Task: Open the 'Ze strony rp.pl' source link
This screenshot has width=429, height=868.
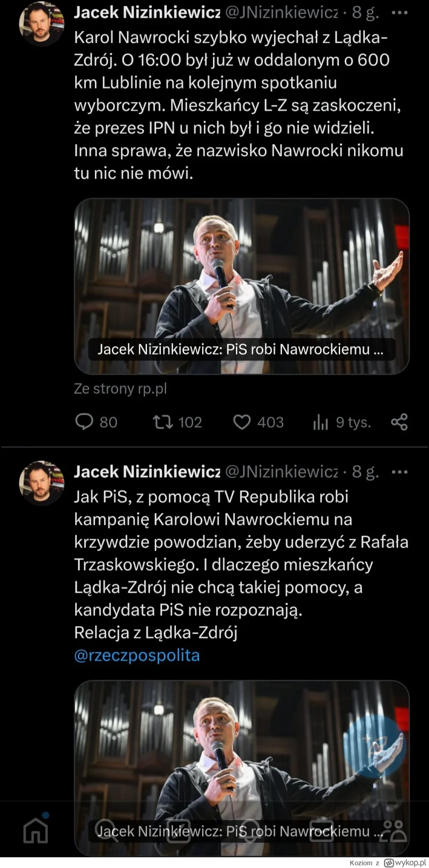Action: [120, 388]
